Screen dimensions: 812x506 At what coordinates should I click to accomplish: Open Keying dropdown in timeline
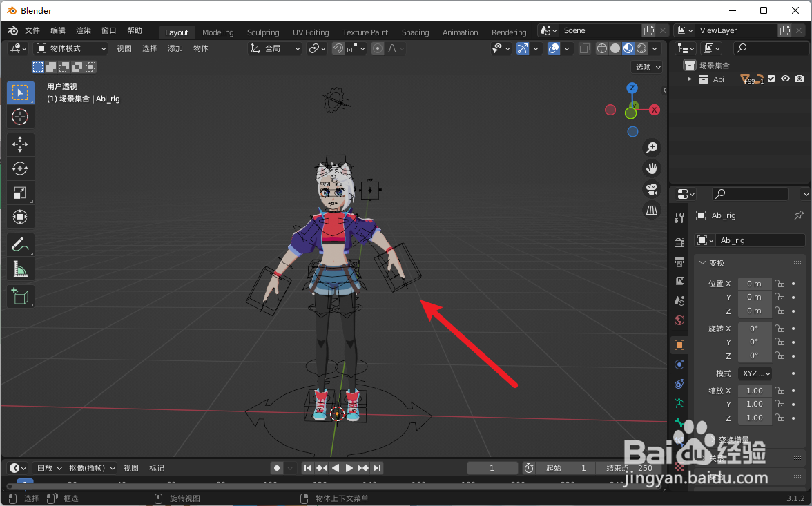(91, 468)
